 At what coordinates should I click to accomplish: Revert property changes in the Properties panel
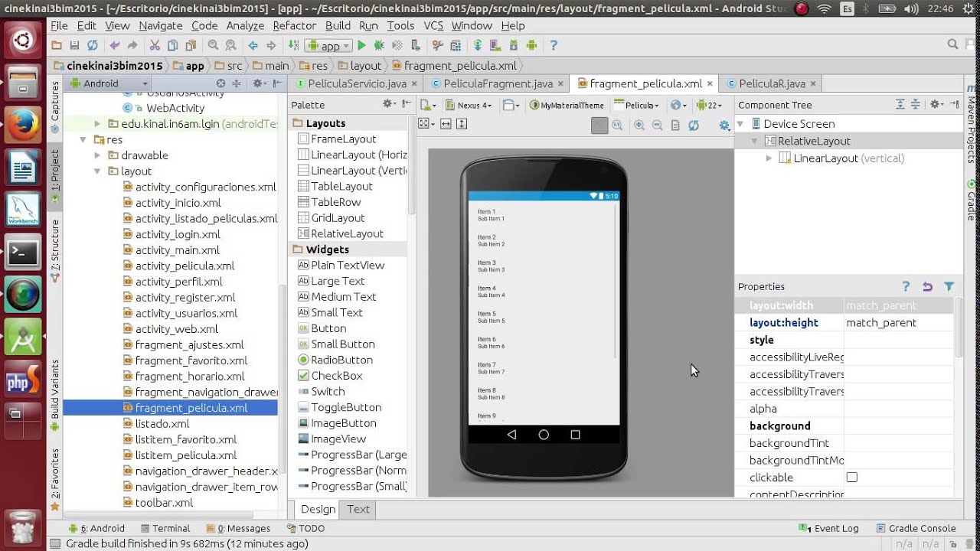[927, 286]
